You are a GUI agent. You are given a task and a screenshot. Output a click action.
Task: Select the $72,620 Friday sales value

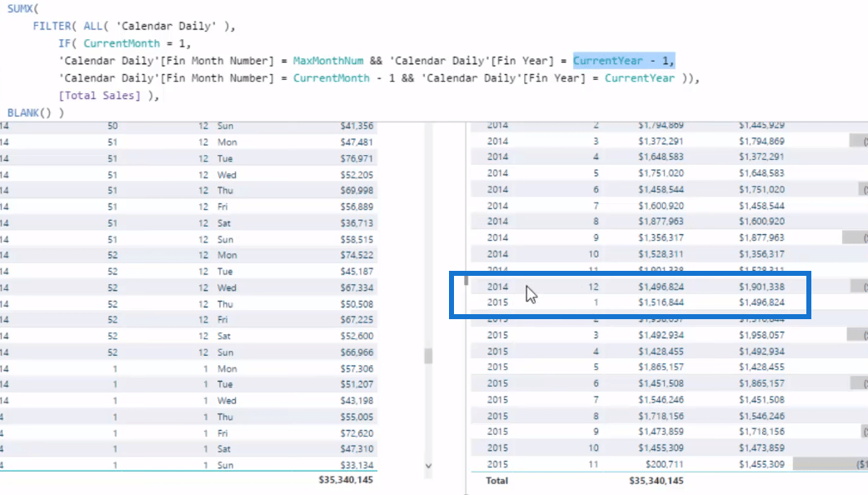[357, 433]
